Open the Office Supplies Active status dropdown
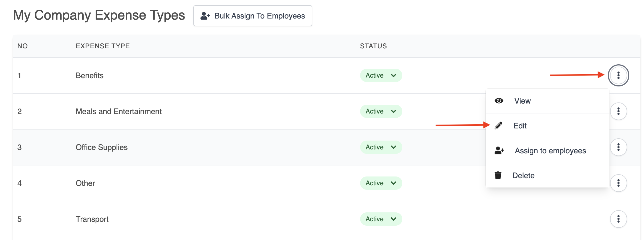The image size is (644, 240). [381, 147]
